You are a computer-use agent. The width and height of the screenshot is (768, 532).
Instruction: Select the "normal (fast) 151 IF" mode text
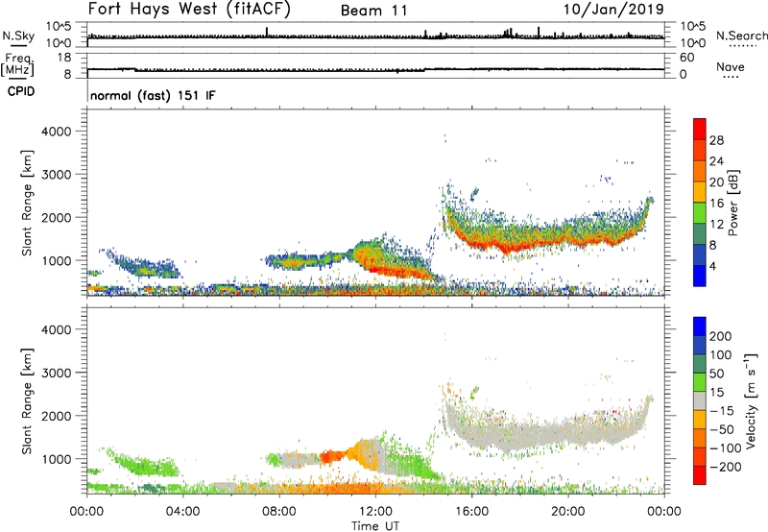(x=153, y=95)
